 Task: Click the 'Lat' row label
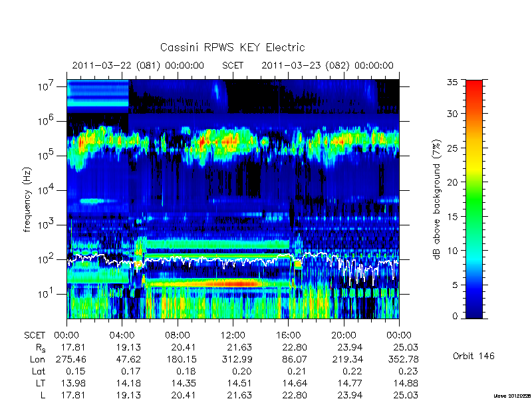coord(39,371)
